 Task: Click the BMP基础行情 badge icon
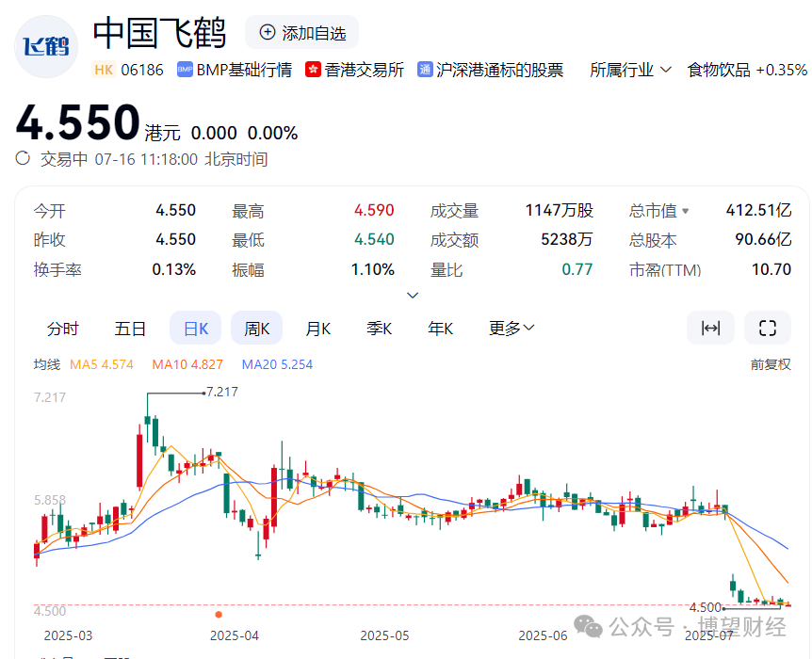(185, 70)
